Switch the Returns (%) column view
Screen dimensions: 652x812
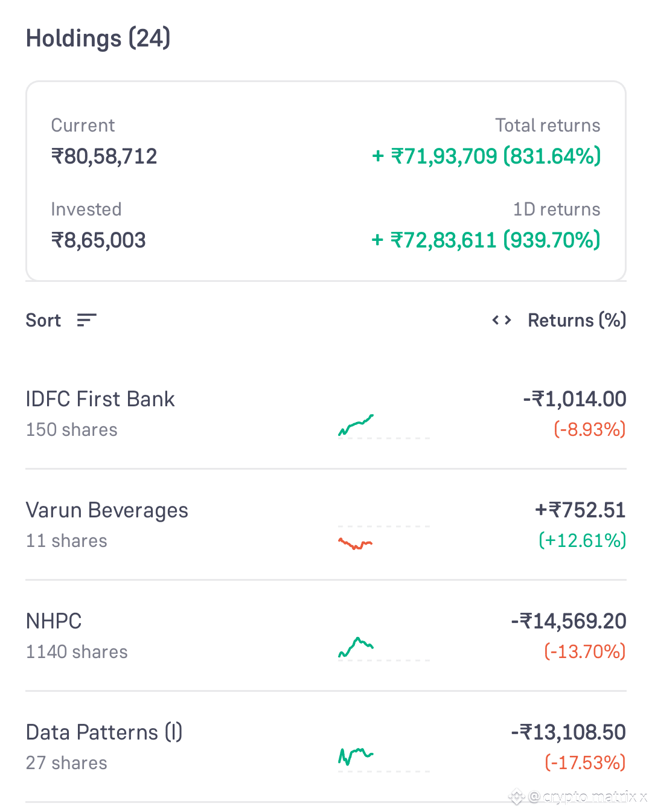click(x=577, y=320)
